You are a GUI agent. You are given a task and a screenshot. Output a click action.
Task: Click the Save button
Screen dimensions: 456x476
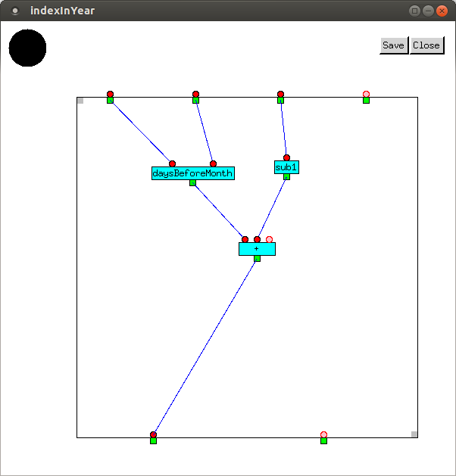[x=393, y=45]
